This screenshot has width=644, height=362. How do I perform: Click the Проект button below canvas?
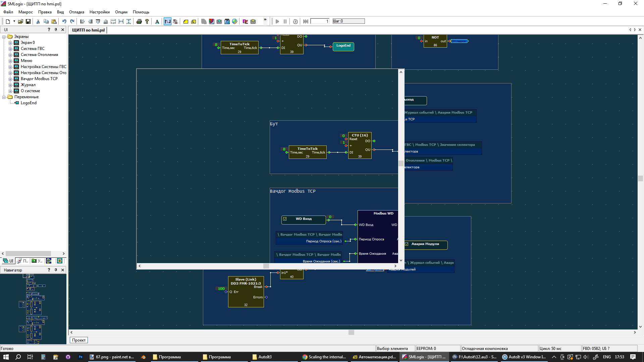click(79, 340)
